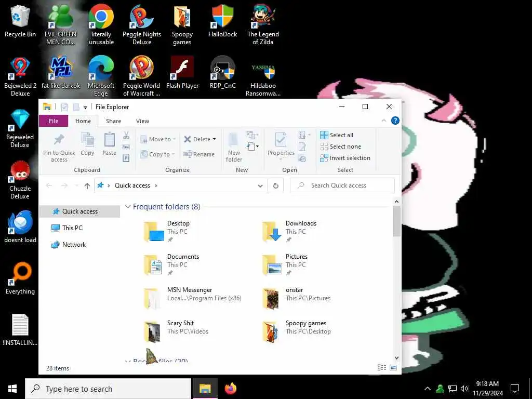The width and height of the screenshot is (532, 399).
Task: Select the MSN Messenger folder
Action: pyautogui.click(x=193, y=298)
